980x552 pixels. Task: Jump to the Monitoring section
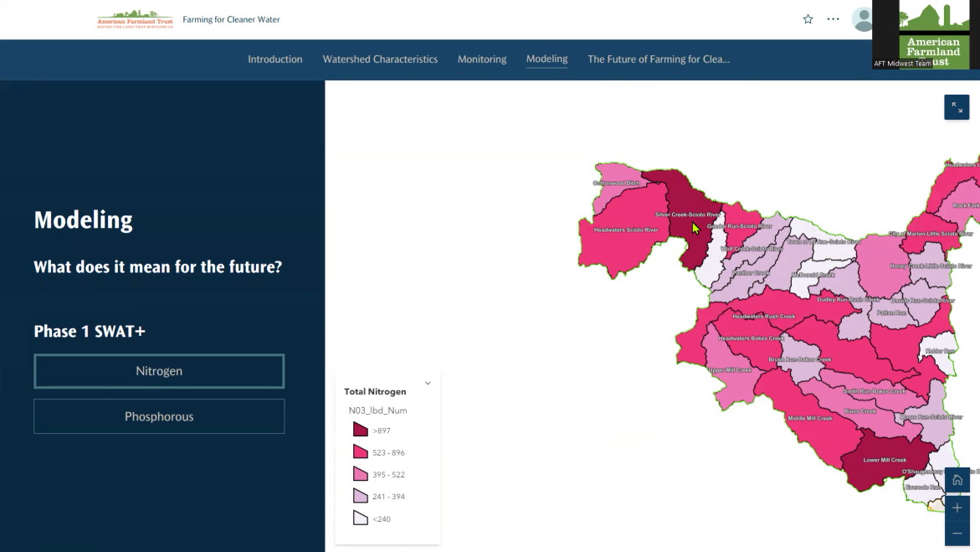[x=482, y=59]
